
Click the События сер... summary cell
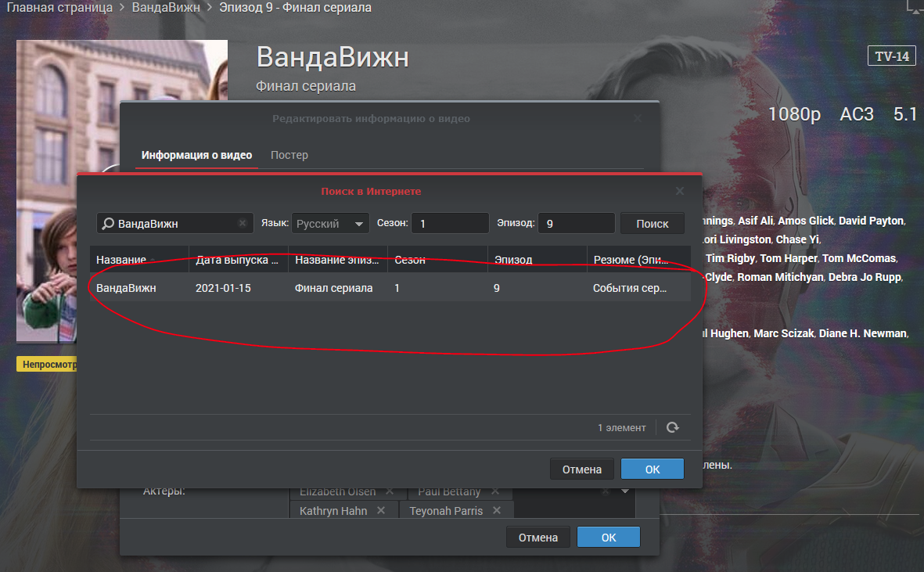(x=630, y=288)
